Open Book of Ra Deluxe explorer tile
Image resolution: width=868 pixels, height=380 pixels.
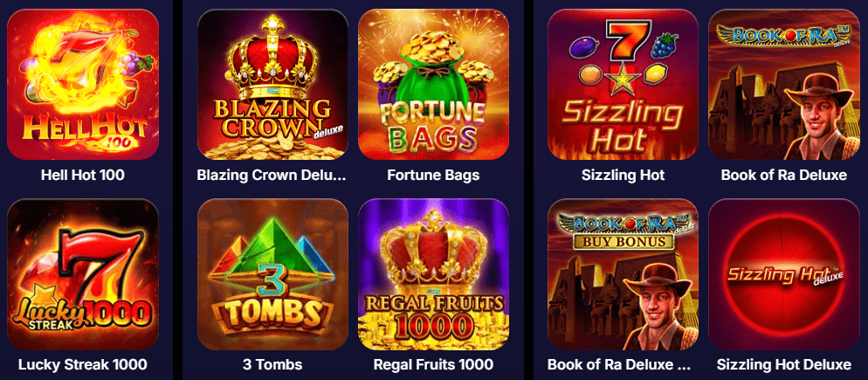click(784, 84)
